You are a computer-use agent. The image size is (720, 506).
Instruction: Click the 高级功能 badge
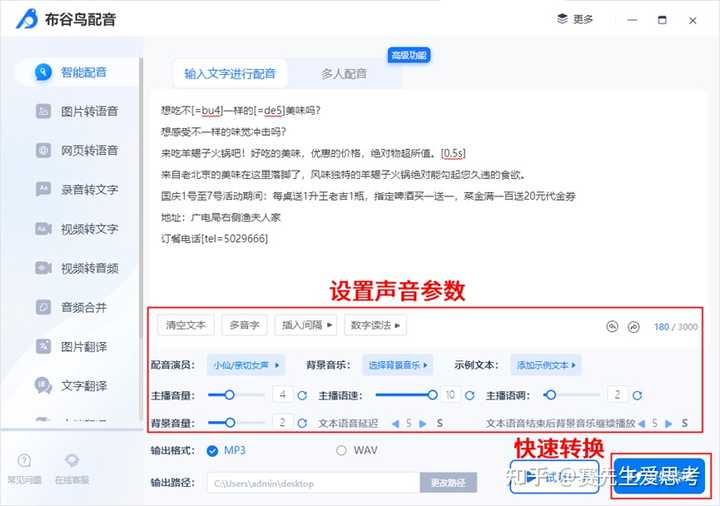pos(409,56)
